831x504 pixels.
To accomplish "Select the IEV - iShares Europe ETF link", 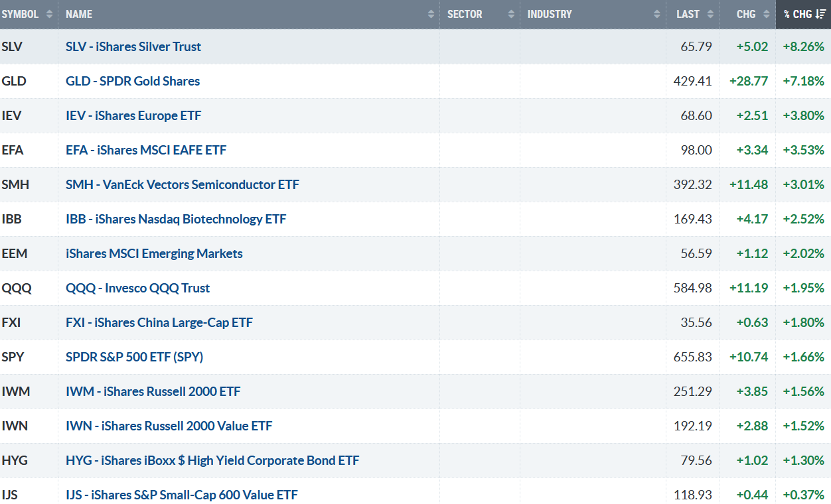I will pyautogui.click(x=133, y=115).
